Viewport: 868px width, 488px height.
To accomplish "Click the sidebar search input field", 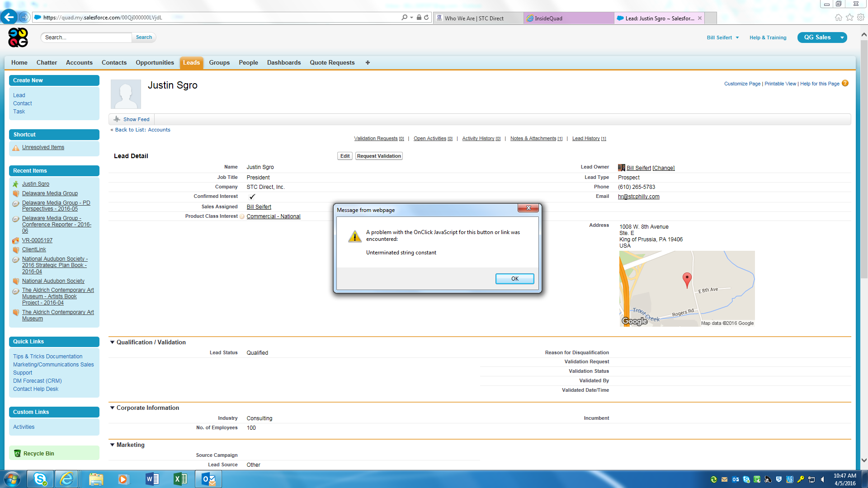I will pos(86,38).
